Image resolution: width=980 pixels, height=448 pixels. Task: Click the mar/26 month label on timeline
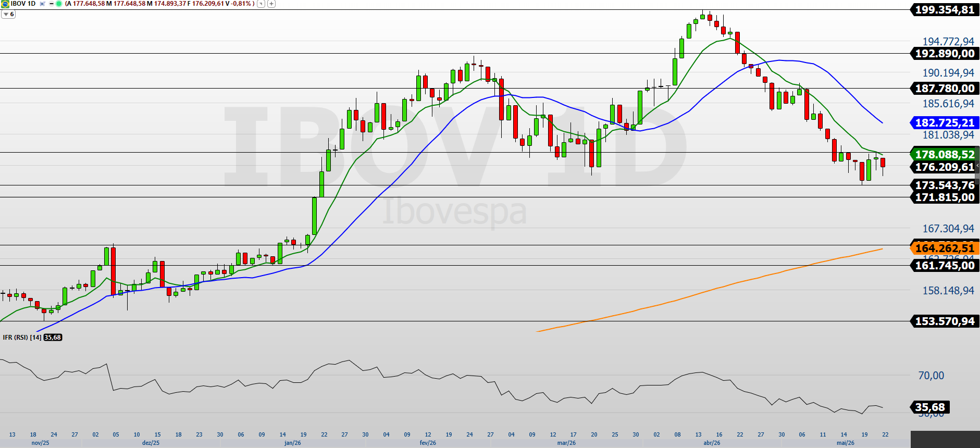(x=567, y=443)
